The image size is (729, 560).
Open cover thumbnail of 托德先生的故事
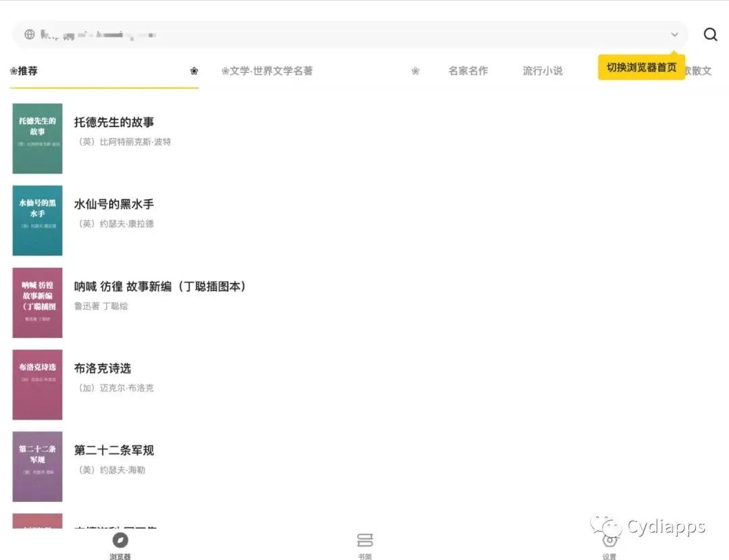(x=37, y=138)
